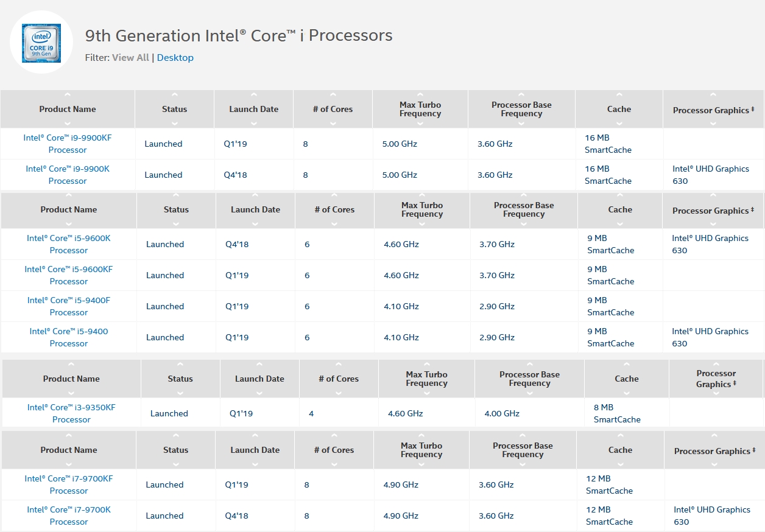This screenshot has height=532, width=765.
Task: Click up chevron above Product Name in i7 table
Action: coord(69,436)
